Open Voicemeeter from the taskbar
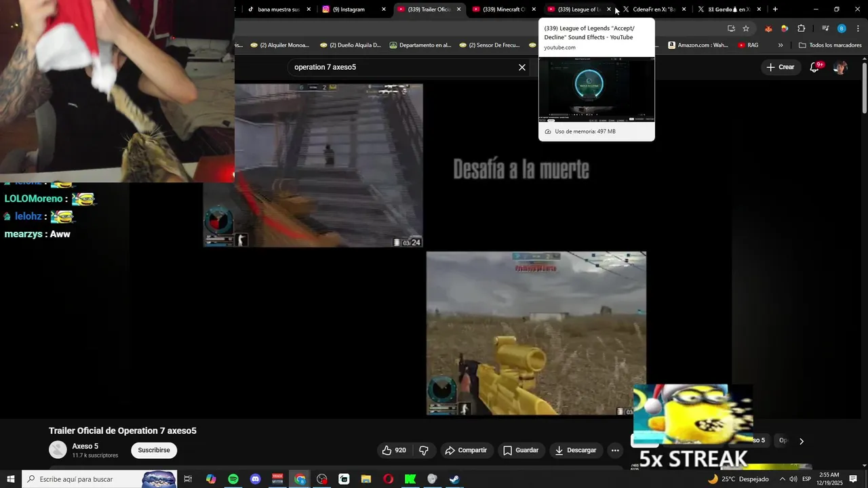Screen dimensions: 868x488 (x=277, y=479)
